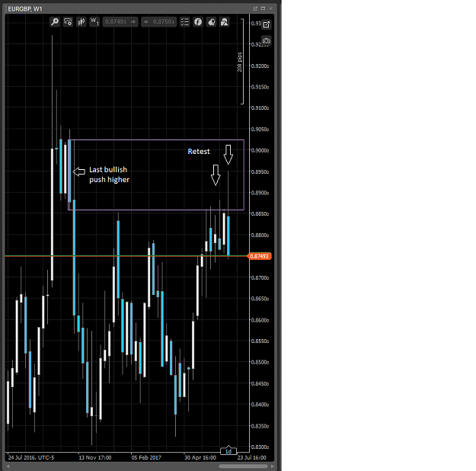476x471 pixels.
Task: Maximize the EURGBP chart window
Action: [x=264, y=8]
